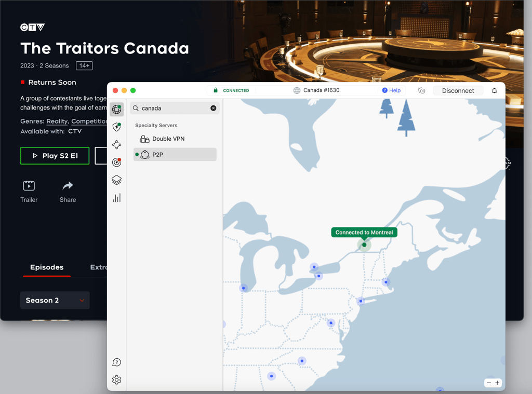Click the pause connection icon beside Disconnect
The width and height of the screenshot is (532, 394).
422,90
